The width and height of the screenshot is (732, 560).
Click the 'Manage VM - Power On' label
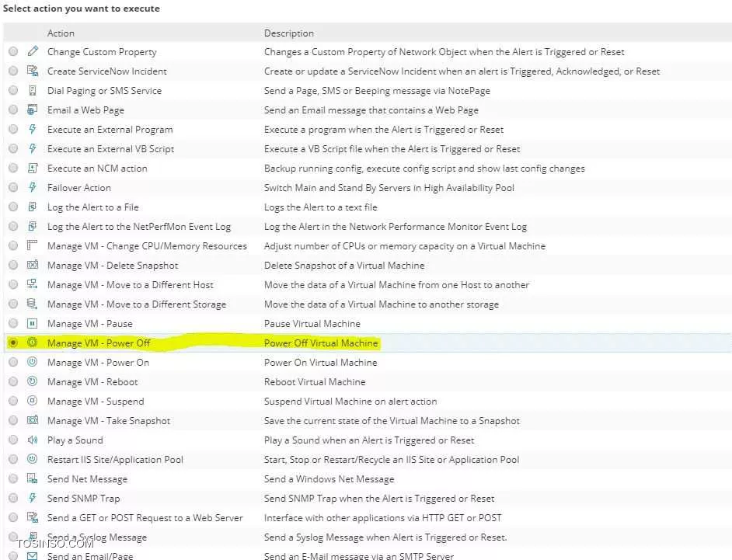tap(98, 363)
